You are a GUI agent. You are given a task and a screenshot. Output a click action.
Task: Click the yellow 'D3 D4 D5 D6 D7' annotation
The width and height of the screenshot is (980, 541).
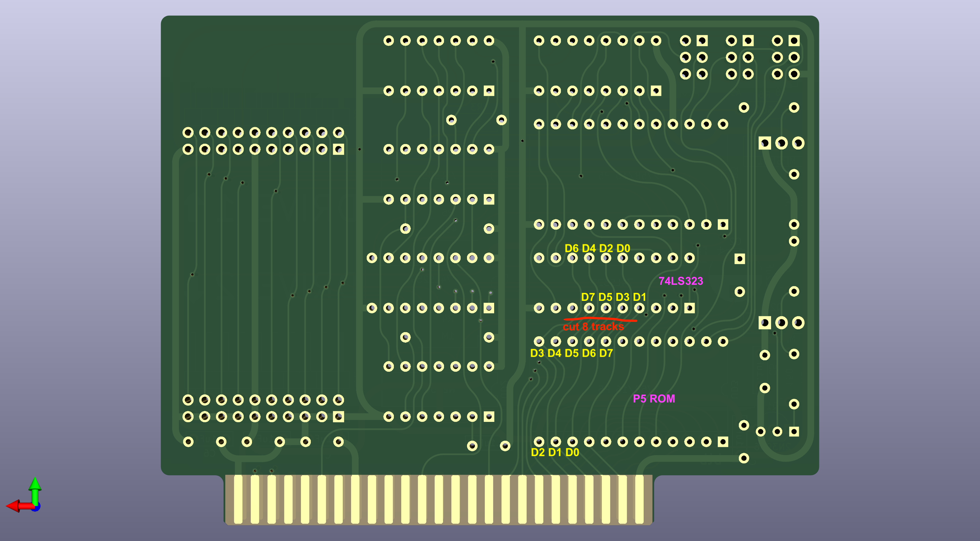click(571, 353)
